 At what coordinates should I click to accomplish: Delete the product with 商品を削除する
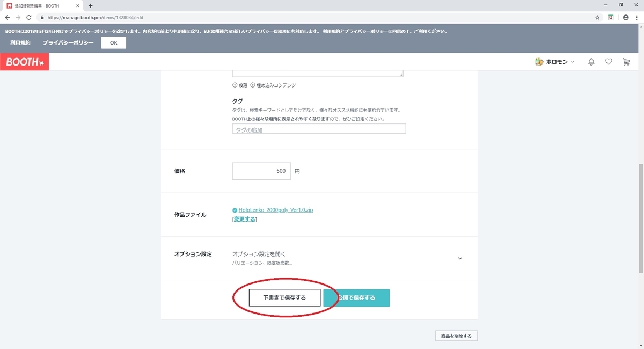click(x=456, y=336)
